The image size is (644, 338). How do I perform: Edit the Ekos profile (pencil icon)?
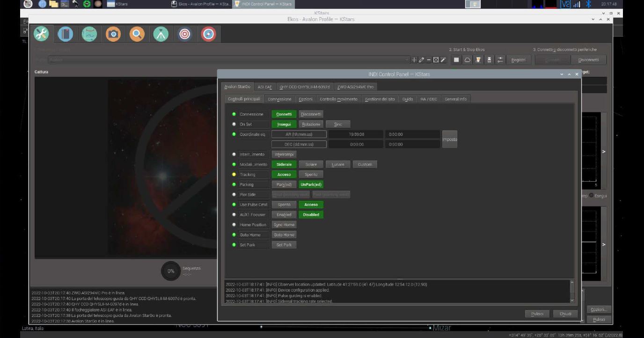421,60
